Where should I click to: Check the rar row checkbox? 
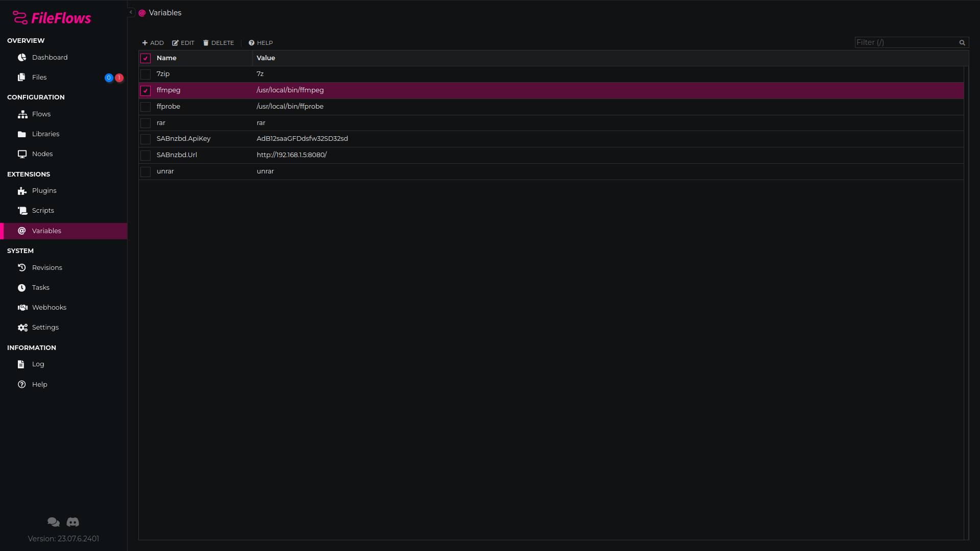tap(145, 123)
